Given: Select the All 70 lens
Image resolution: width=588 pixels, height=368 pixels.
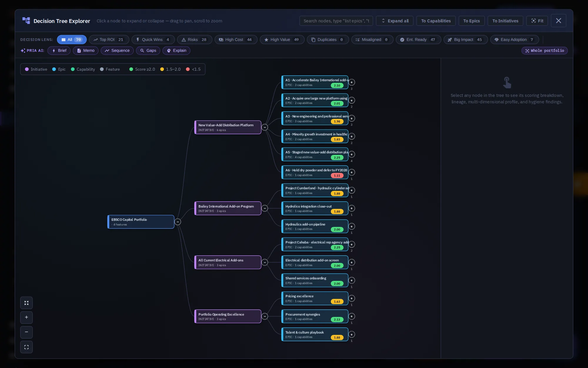Looking at the screenshot, I should [x=72, y=40].
